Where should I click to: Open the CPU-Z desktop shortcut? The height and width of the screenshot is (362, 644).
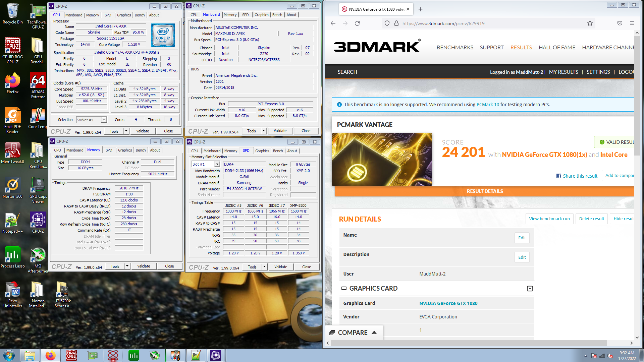(38, 222)
